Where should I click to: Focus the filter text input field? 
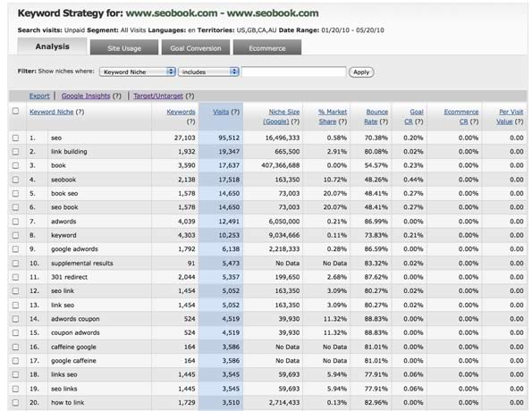click(294, 71)
